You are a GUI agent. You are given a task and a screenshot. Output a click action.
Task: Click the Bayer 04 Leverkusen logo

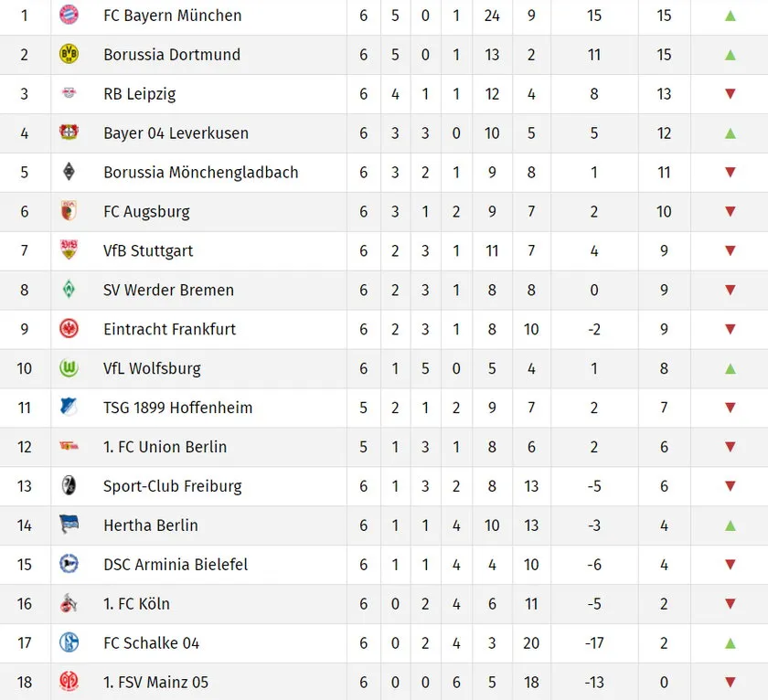(x=69, y=133)
